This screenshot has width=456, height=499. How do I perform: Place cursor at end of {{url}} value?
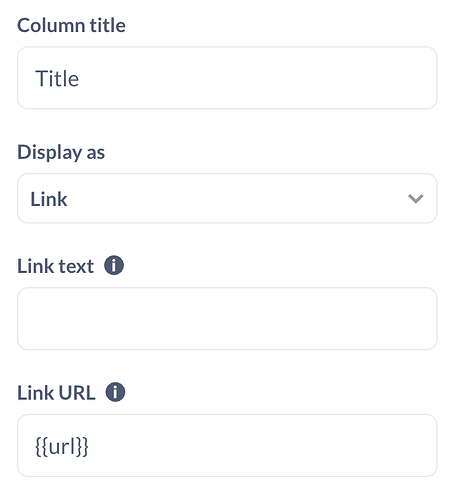click(x=90, y=446)
